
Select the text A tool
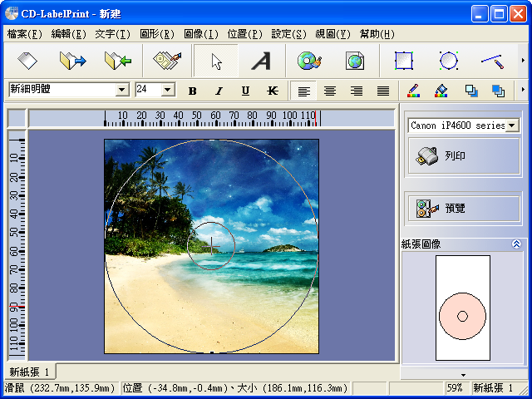261,61
